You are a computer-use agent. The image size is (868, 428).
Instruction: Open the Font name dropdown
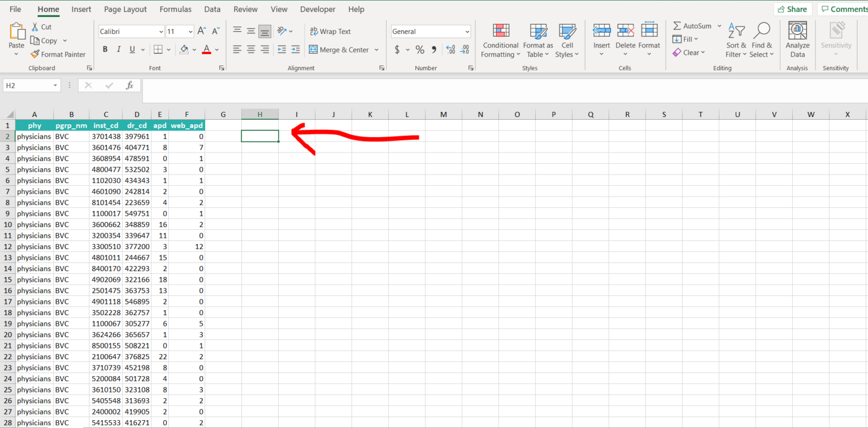(131, 31)
